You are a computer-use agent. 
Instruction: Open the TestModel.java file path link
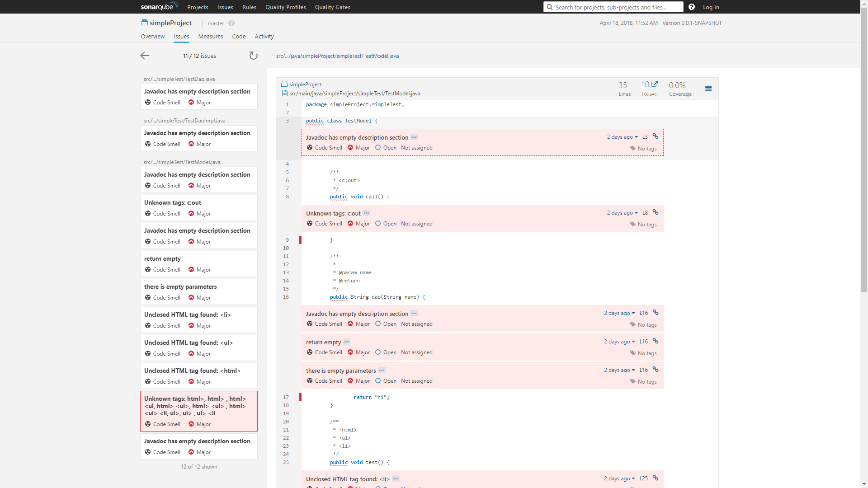click(337, 56)
